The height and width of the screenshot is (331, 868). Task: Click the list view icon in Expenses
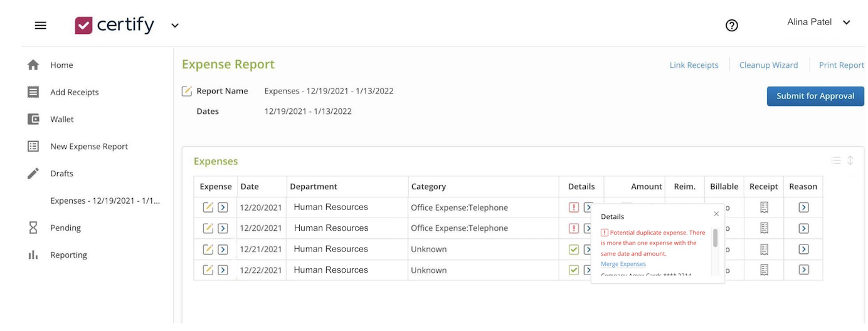tap(835, 160)
